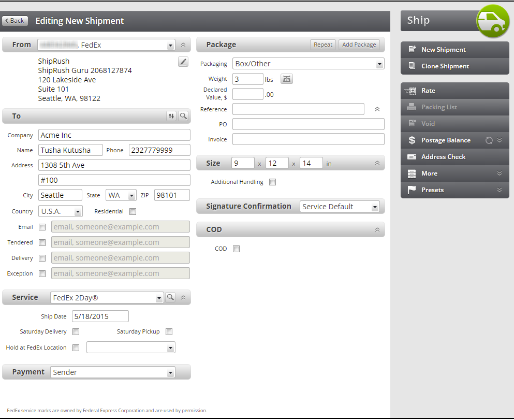Image resolution: width=514 pixels, height=420 pixels.
Task: Expand Postage Balance chevron
Action: pyautogui.click(x=500, y=140)
